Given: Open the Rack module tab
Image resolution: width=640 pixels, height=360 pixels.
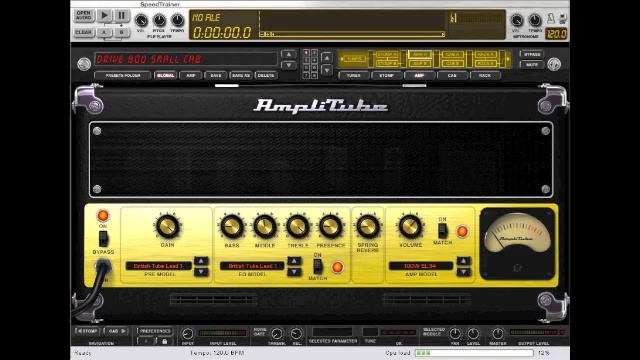Looking at the screenshot, I should tap(485, 76).
